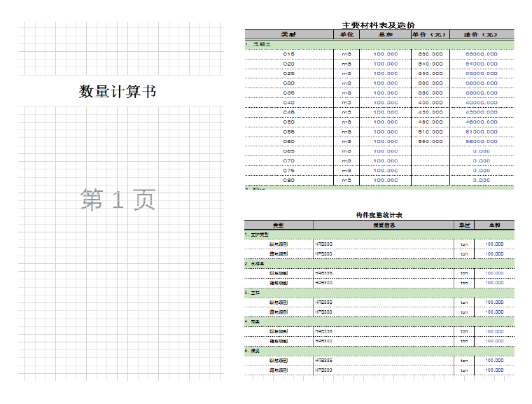Click HPB300 under rebar section 5
The width and height of the screenshot is (532, 404).
[323, 370]
